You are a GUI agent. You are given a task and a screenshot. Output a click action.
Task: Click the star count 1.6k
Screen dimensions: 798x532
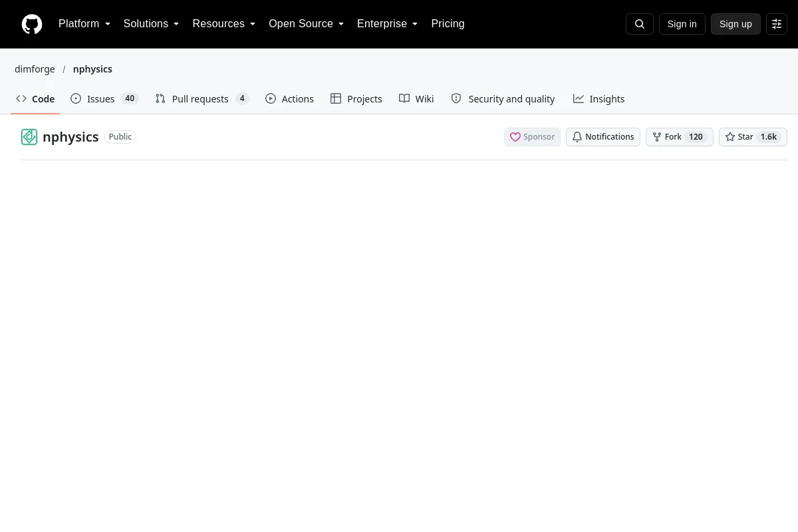point(769,137)
